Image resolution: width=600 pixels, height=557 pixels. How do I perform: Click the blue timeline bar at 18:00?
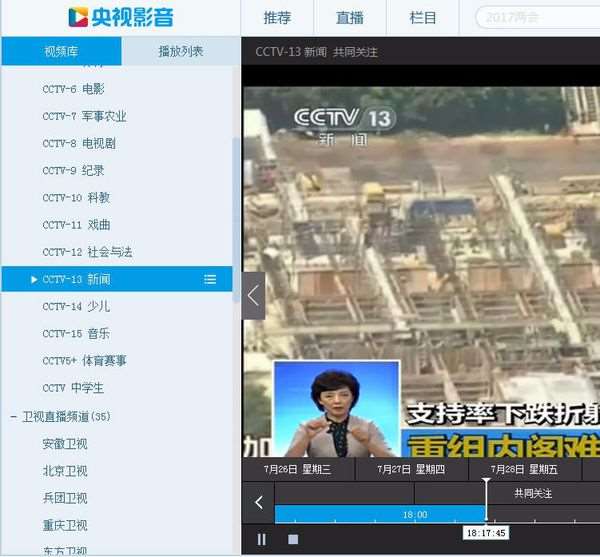pos(380,514)
